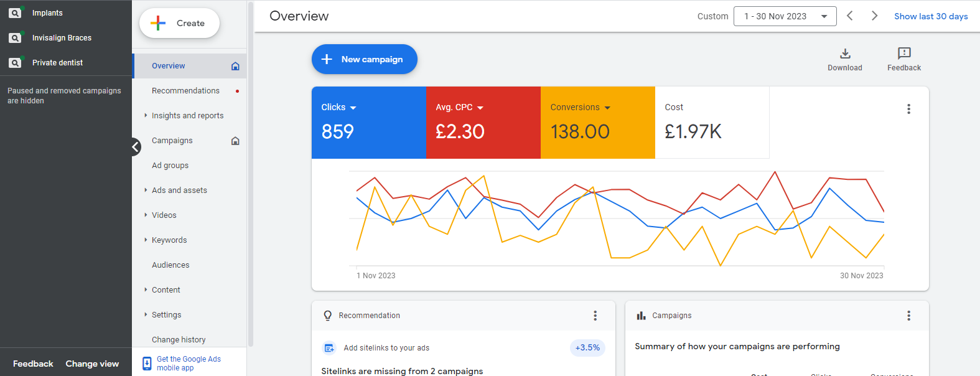Open Ad groups in the sidebar

(170, 166)
